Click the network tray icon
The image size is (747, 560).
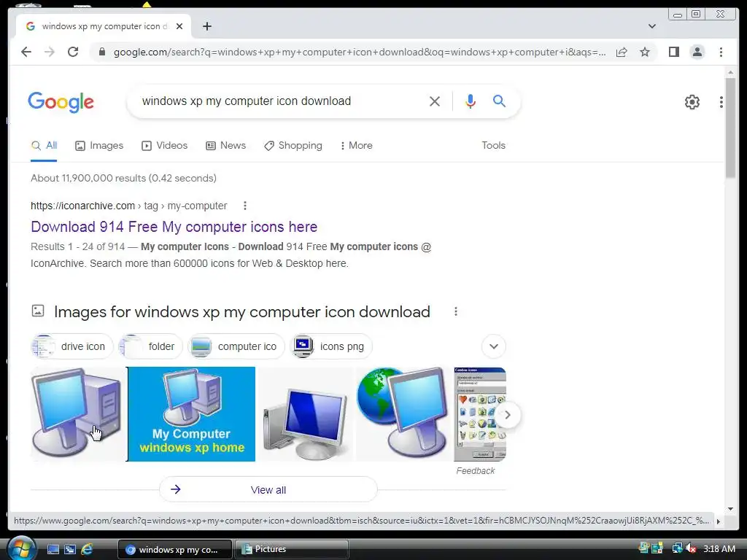(x=676, y=549)
